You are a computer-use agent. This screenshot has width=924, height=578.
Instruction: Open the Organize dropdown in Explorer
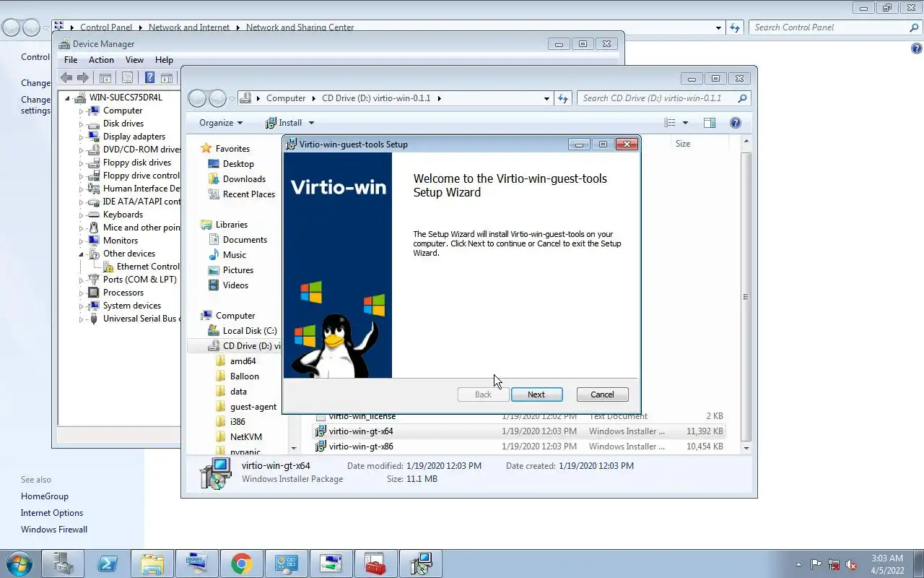pyautogui.click(x=221, y=123)
